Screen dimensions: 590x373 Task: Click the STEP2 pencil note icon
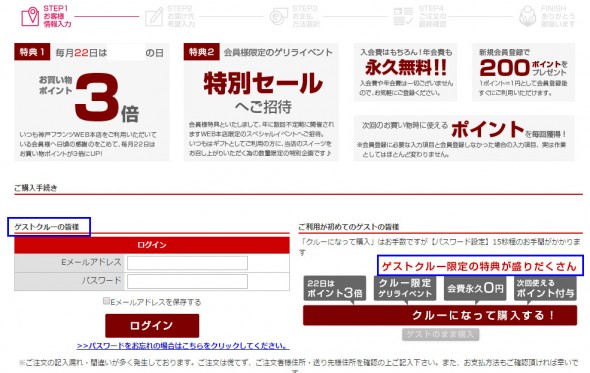tap(154, 17)
